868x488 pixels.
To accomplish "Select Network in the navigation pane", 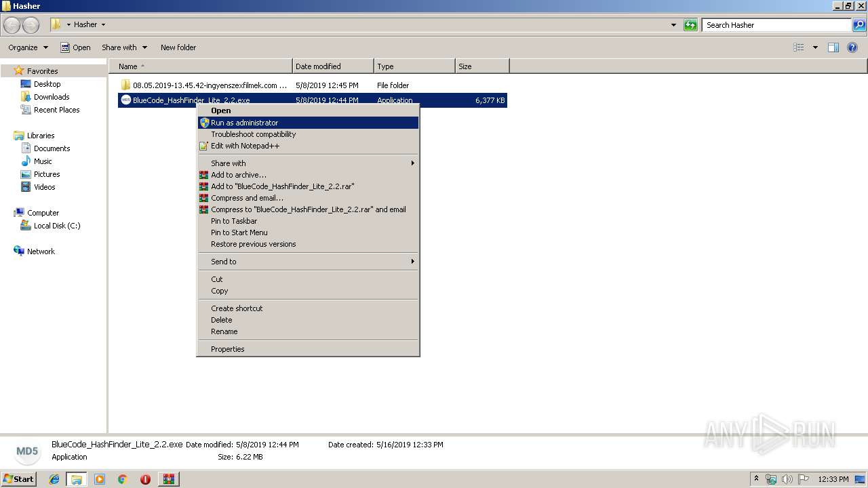I will (x=41, y=251).
